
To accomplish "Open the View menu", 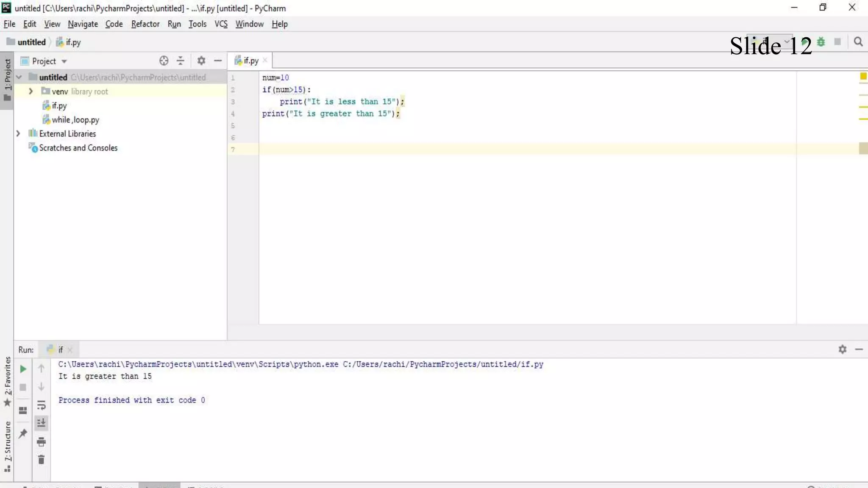I will click(52, 24).
